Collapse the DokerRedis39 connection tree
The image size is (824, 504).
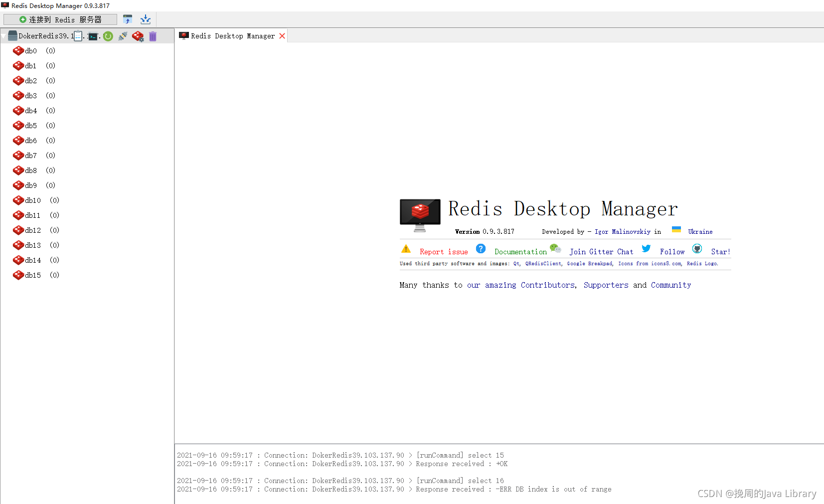pos(4,36)
